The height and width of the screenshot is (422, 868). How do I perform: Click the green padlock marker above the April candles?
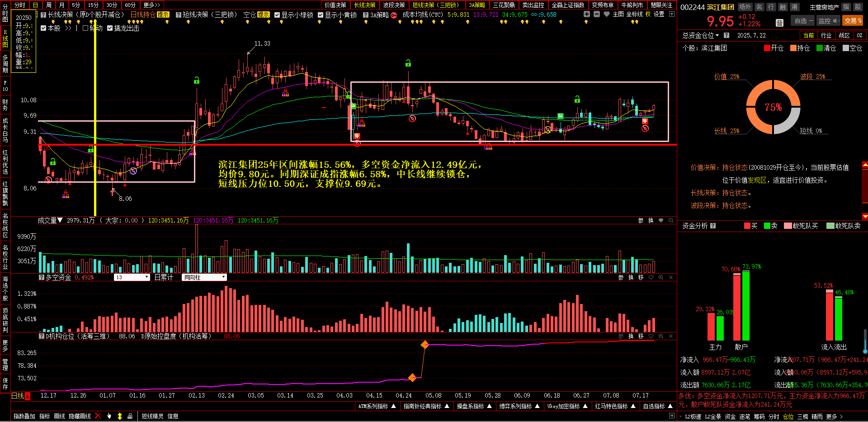tap(408, 63)
